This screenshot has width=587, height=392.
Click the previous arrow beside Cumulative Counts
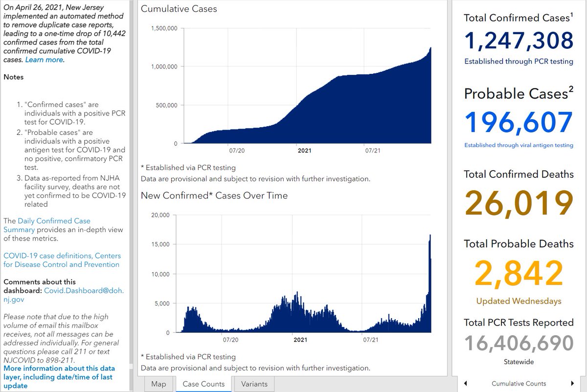pos(466,383)
